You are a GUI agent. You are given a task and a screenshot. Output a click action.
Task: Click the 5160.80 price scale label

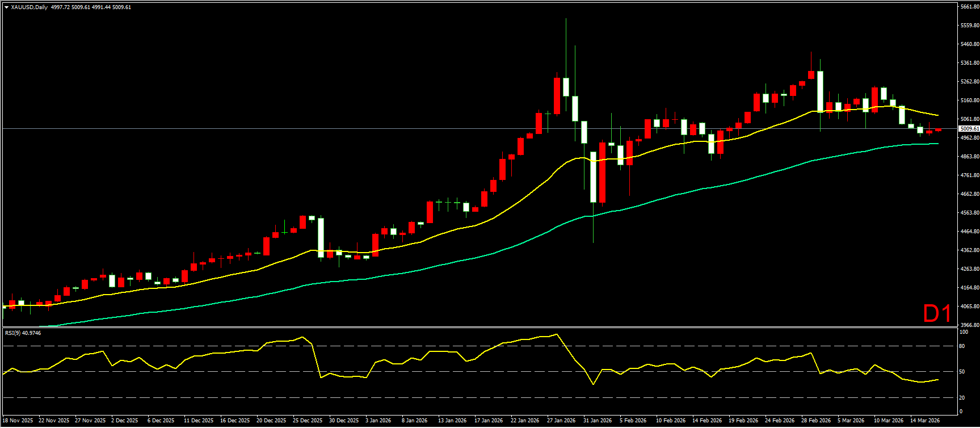pos(969,100)
